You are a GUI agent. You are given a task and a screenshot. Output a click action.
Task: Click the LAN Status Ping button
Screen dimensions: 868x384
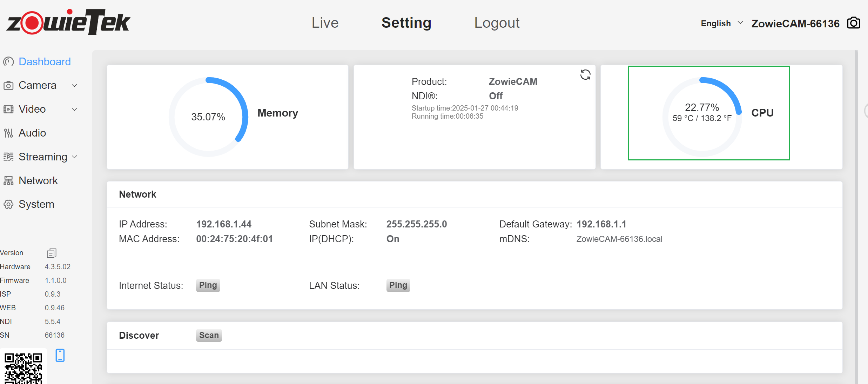coord(398,285)
